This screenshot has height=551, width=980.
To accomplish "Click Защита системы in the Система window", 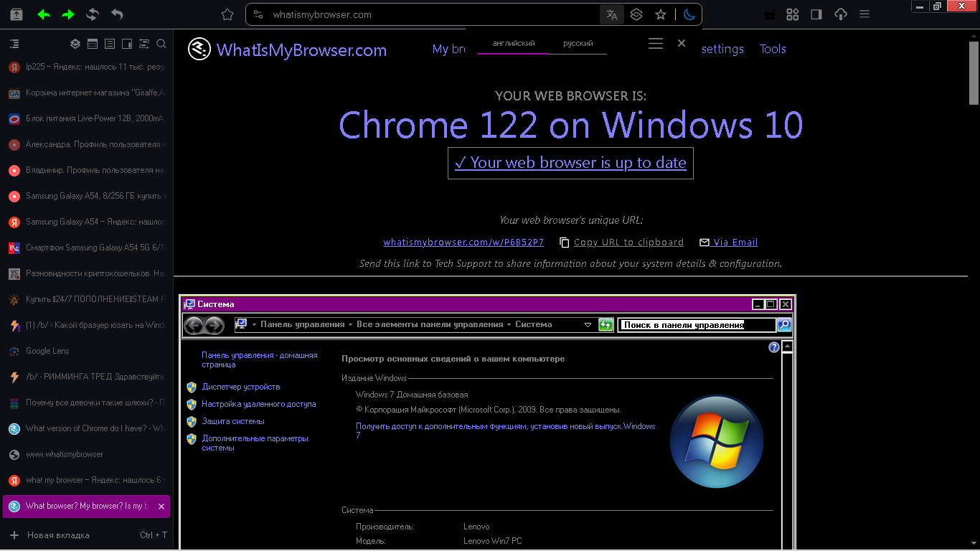I will pos(233,421).
